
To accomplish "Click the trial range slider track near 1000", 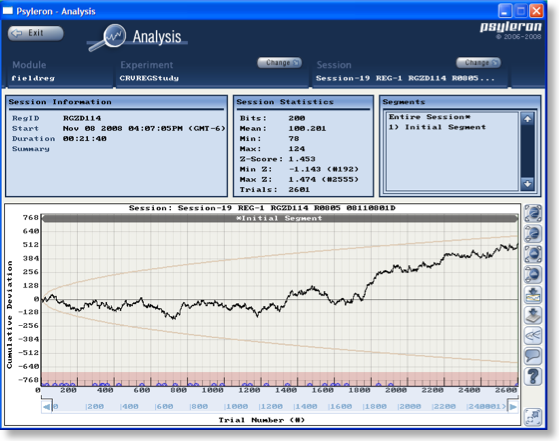I will point(236,406).
